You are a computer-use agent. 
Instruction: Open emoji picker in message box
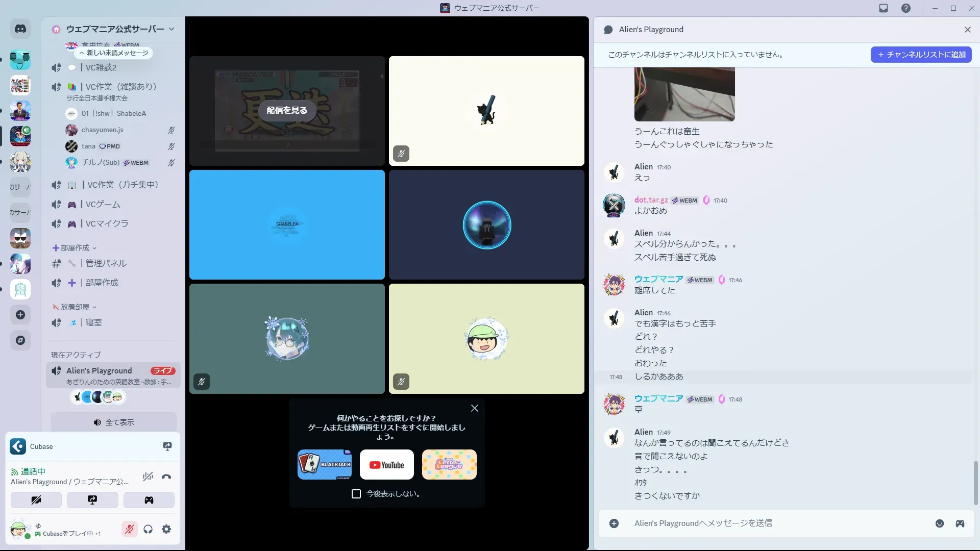[x=939, y=523]
